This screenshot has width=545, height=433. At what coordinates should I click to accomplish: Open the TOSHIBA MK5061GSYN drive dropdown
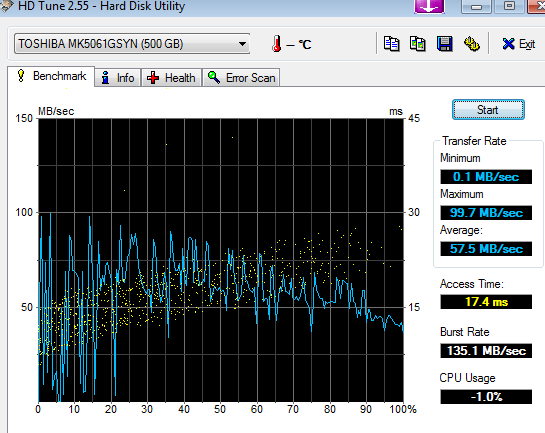click(132, 44)
